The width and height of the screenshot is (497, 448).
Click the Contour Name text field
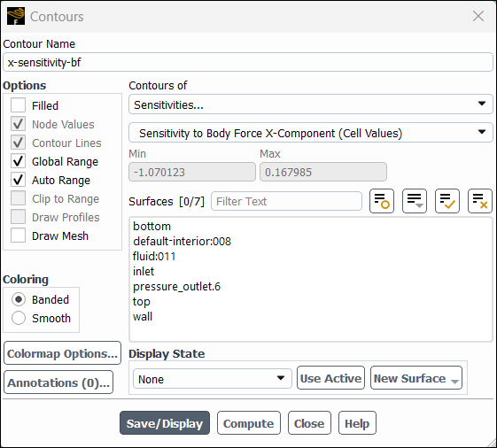click(248, 62)
